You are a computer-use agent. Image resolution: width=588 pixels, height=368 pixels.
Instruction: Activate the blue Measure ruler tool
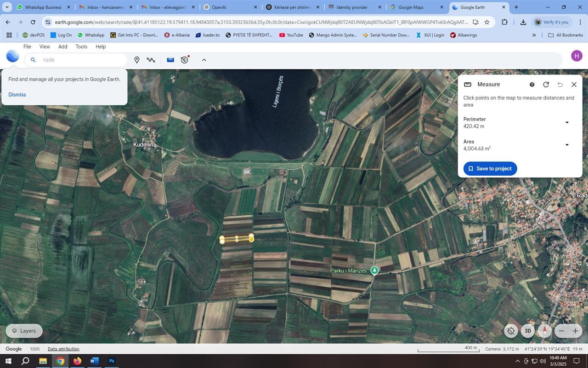pyautogui.click(x=170, y=60)
